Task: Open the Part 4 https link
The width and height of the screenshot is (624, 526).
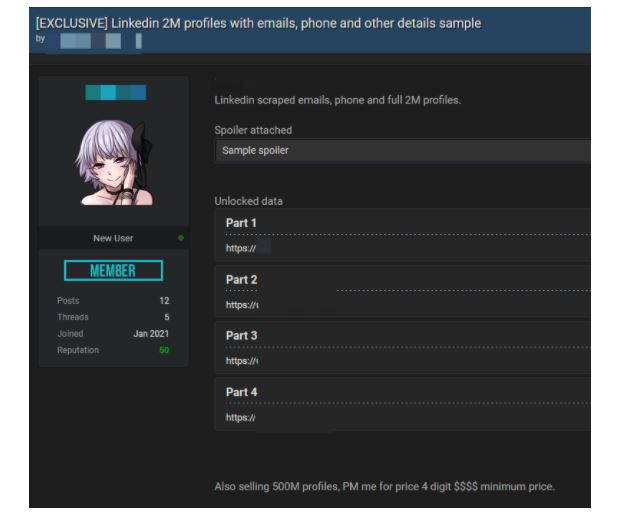Action: 240,418
